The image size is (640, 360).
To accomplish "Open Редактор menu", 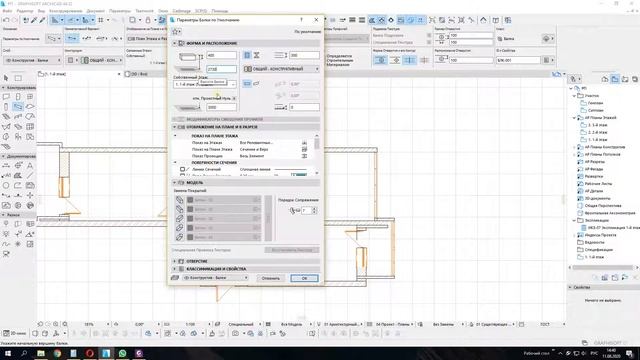I will [x=25, y=11].
